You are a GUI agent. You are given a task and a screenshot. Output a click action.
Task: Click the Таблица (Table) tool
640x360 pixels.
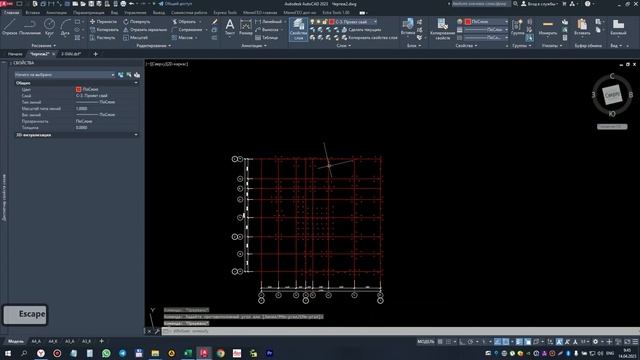tap(267, 38)
